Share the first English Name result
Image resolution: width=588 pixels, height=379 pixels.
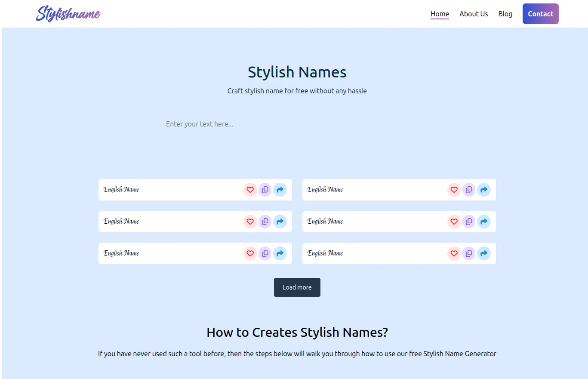pyautogui.click(x=280, y=190)
